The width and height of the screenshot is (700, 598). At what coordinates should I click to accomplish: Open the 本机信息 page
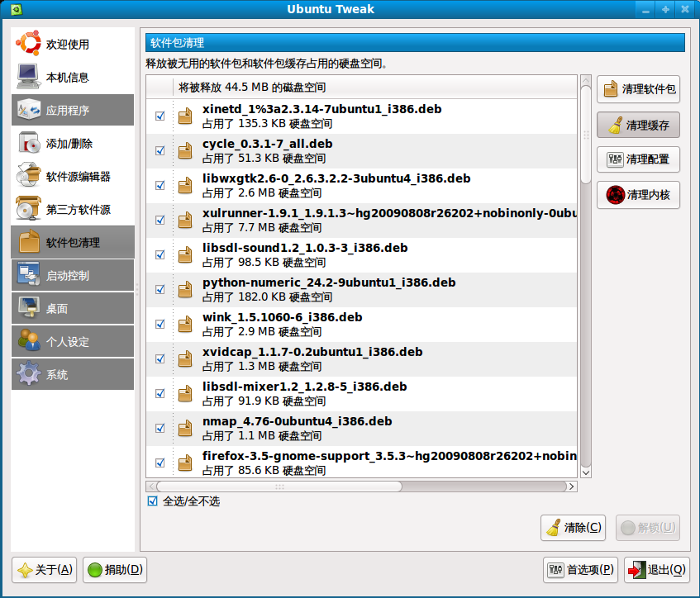73,77
